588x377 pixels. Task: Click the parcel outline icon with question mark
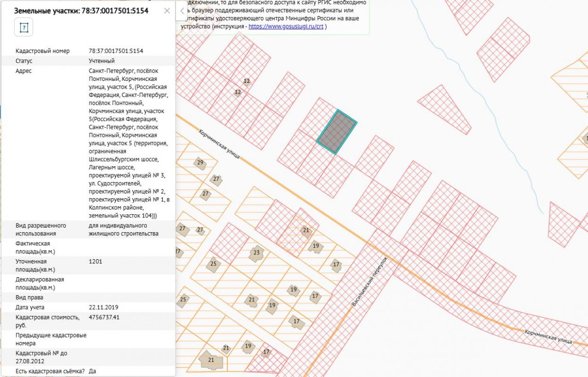point(24,28)
